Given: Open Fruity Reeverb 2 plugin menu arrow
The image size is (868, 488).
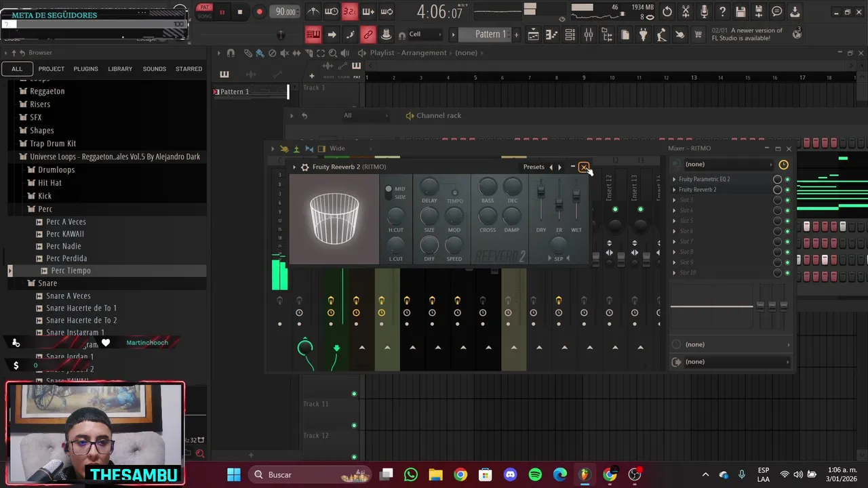Looking at the screenshot, I should (x=294, y=167).
